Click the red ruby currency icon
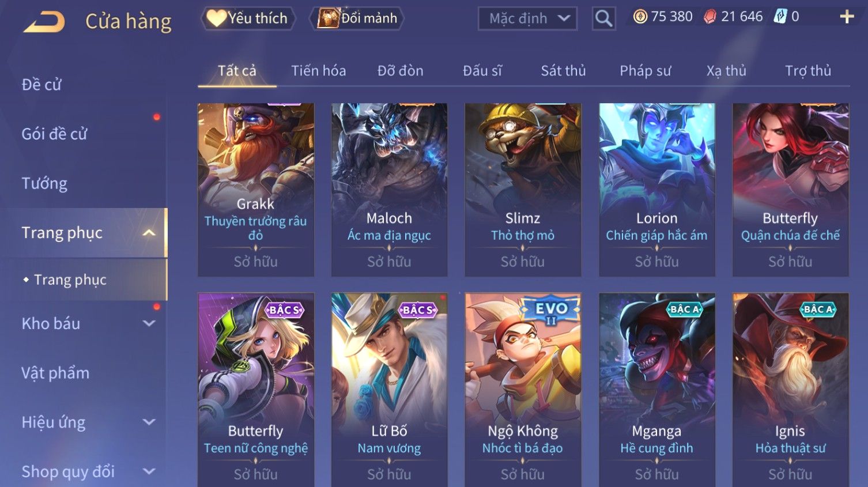 710,17
